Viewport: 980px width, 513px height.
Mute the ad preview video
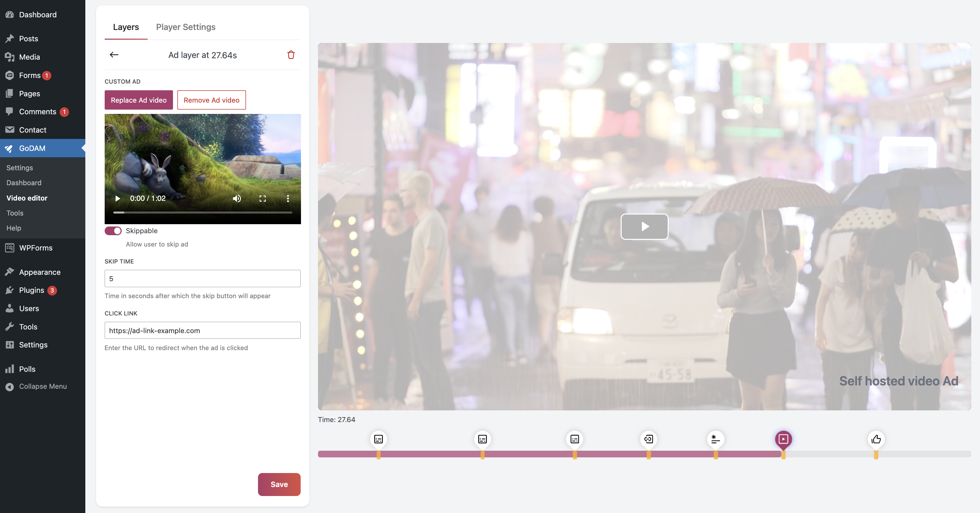(x=237, y=198)
